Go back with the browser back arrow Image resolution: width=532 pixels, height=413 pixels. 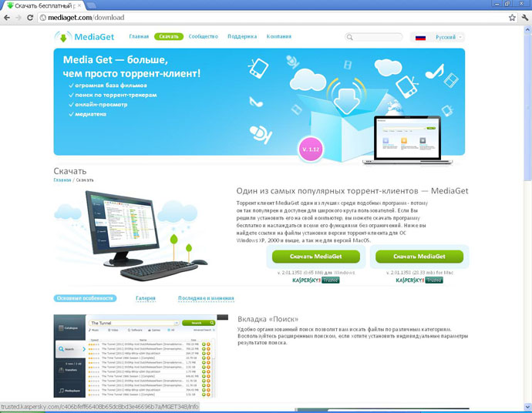[x=7, y=17]
